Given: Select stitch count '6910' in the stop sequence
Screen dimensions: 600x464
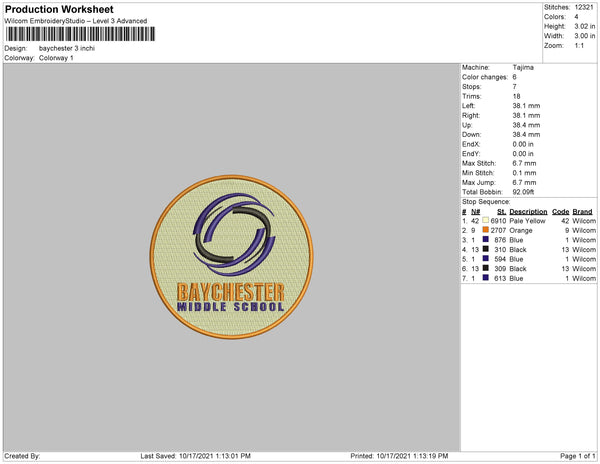Looking at the screenshot, I should [498, 221].
